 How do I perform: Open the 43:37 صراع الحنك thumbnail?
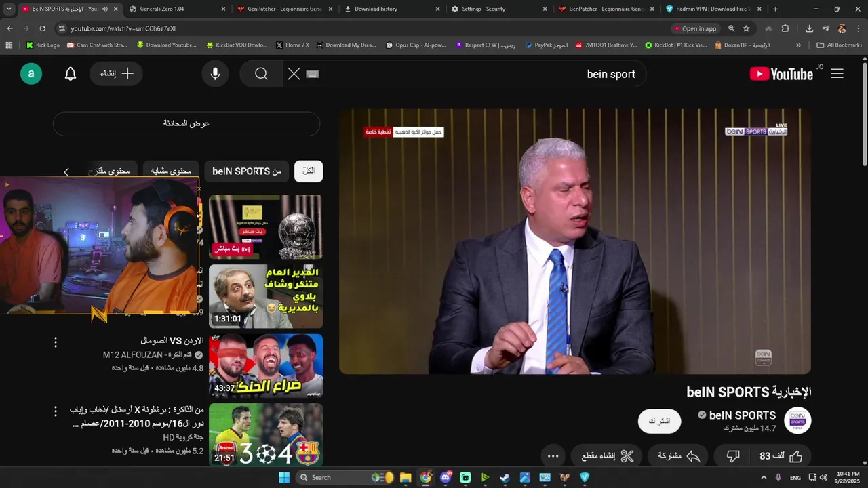(x=266, y=366)
